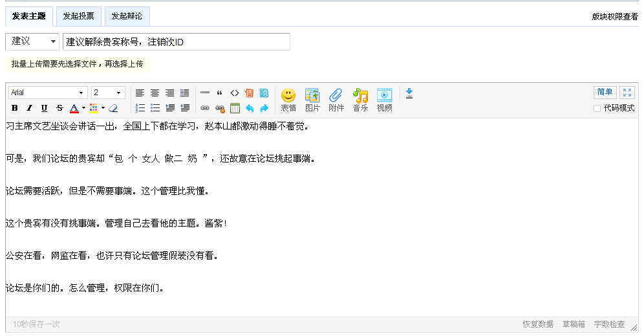The width and height of the screenshot is (644, 336).
Task: Switch to the 发起辩论 tab
Action: click(x=127, y=16)
